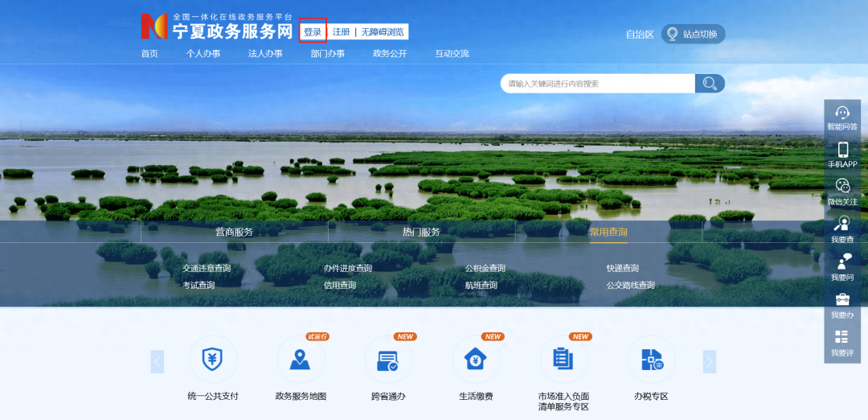Open the 个人办事 navigation menu
This screenshot has height=420, width=868.
[x=203, y=54]
